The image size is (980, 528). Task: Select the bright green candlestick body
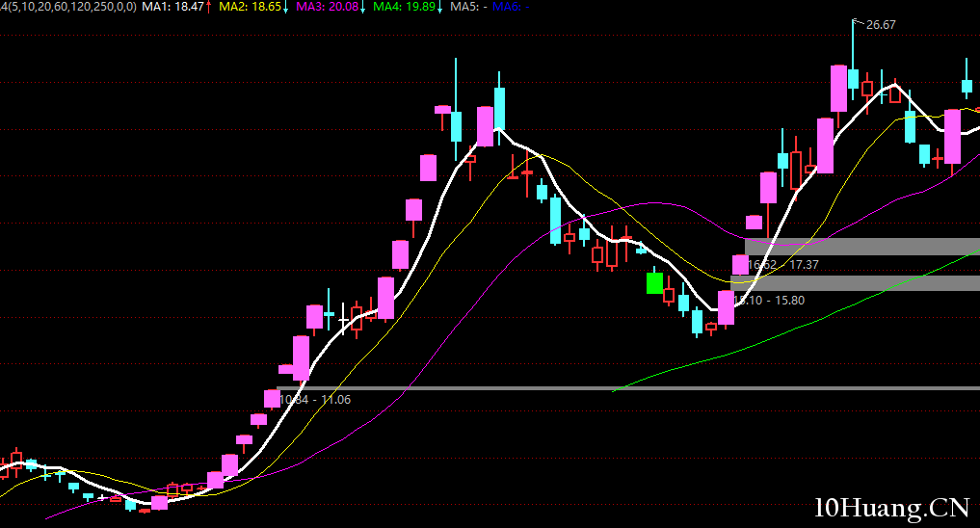point(654,283)
